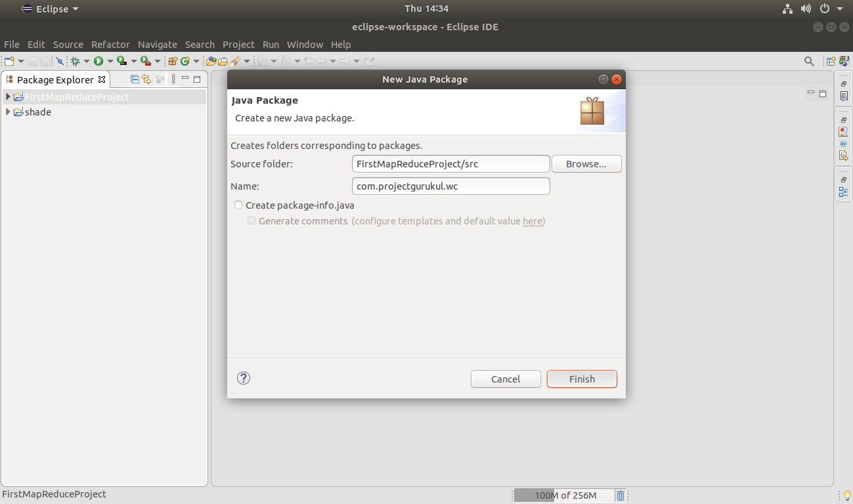
Task: Expand the FirstMapReduceProject tree node
Action: click(x=7, y=96)
